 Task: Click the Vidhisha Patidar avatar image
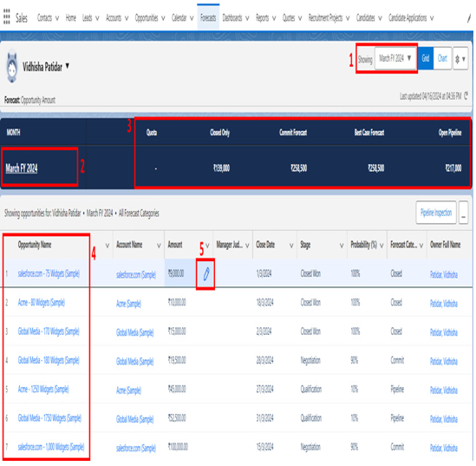coord(12,67)
